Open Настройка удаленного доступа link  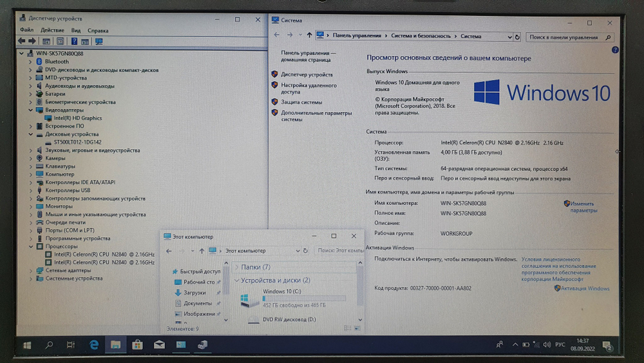pos(308,88)
